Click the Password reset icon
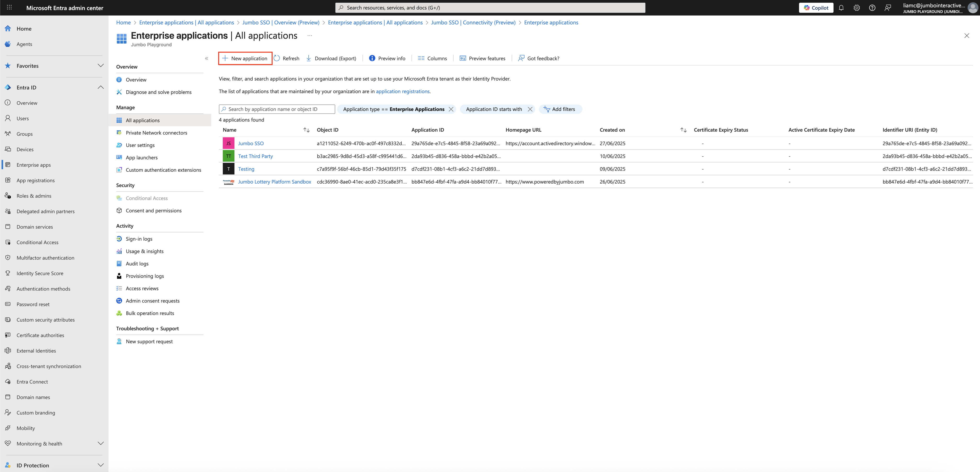 point(8,304)
